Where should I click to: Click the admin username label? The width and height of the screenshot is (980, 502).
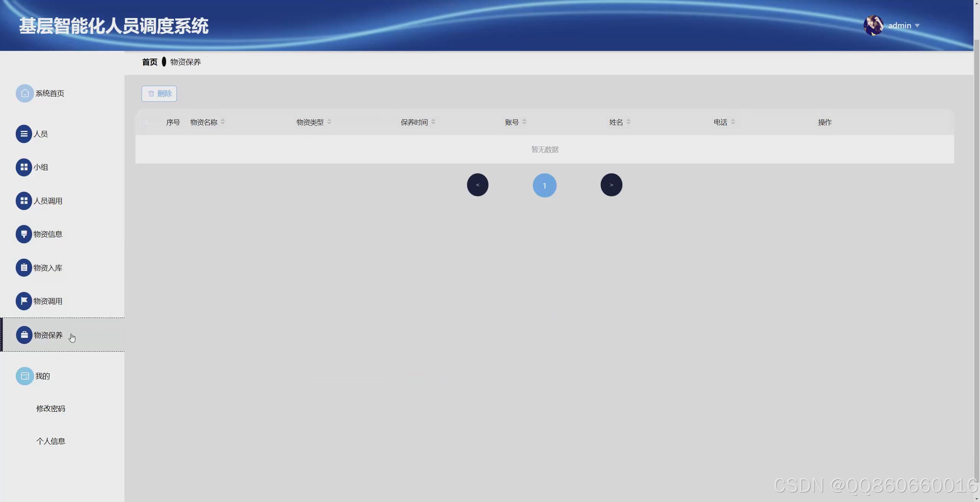[x=900, y=26]
